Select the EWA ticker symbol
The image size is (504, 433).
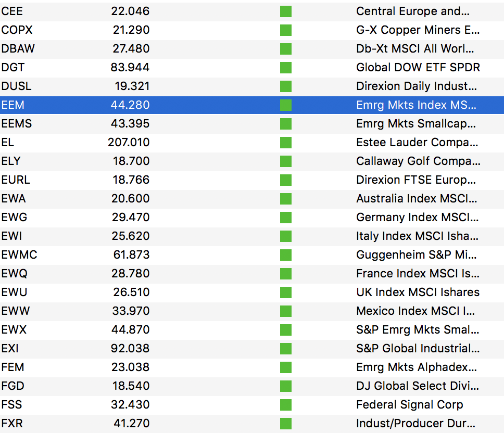click(x=13, y=198)
